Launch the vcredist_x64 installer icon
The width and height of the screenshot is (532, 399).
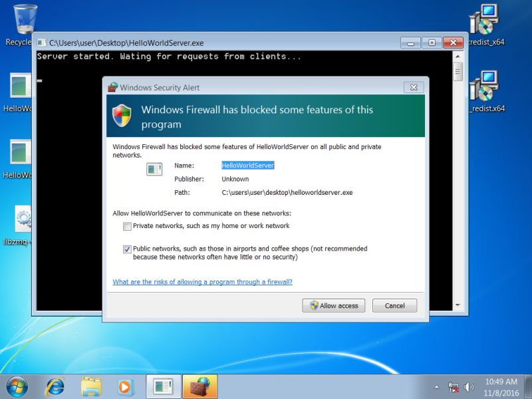click(483, 20)
